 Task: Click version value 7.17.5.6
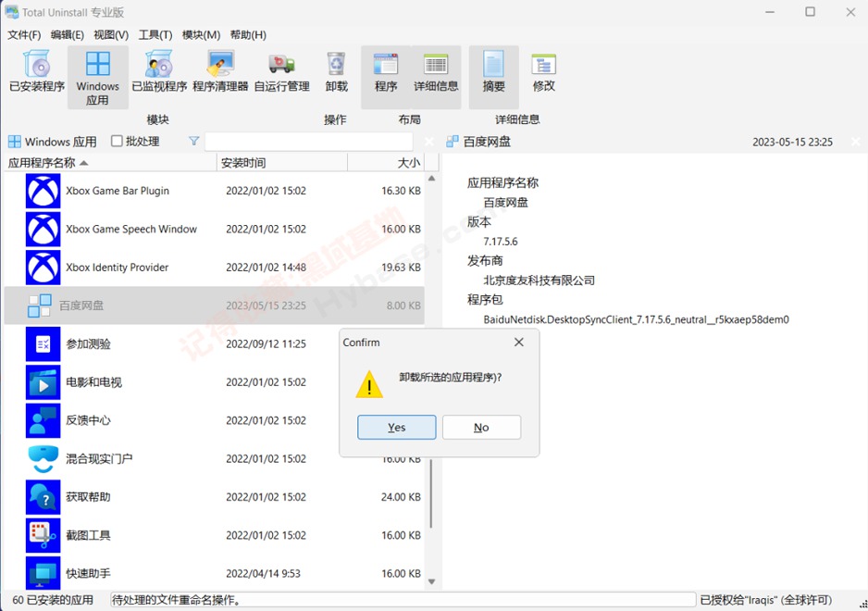click(x=501, y=242)
